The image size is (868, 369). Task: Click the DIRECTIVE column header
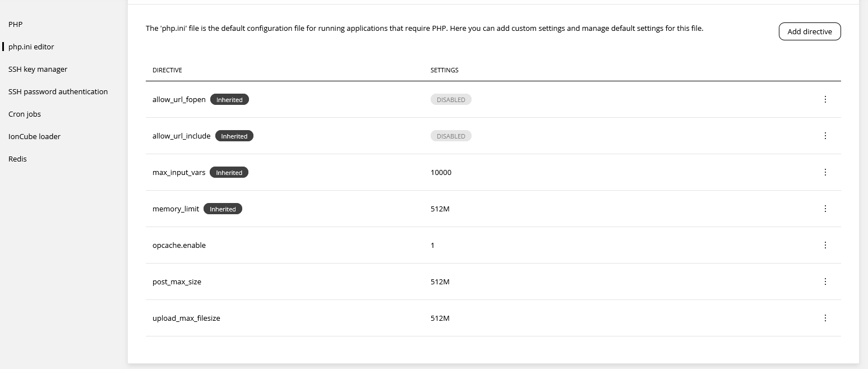pyautogui.click(x=167, y=70)
